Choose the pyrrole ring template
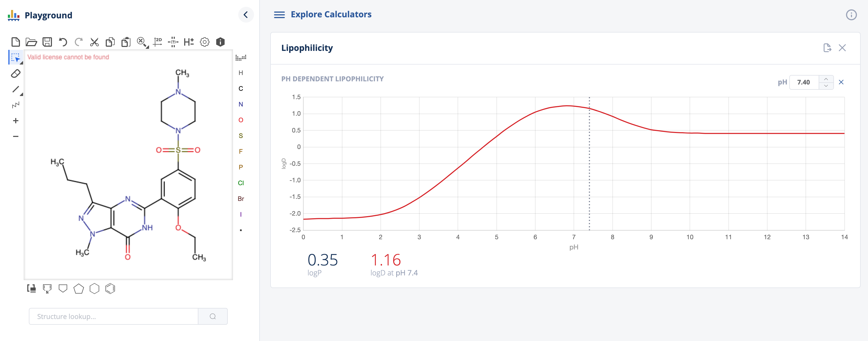This screenshot has height=341, width=868. point(47,289)
